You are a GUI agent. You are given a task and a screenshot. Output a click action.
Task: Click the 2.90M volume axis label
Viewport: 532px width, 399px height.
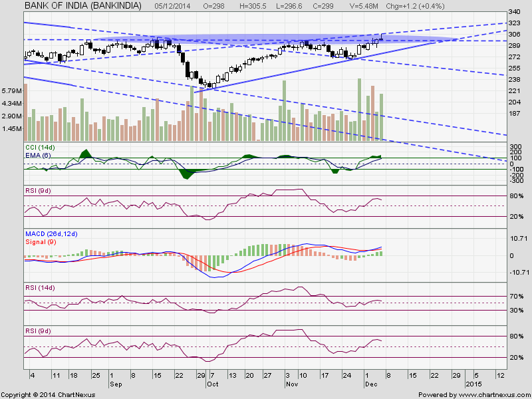12,116
